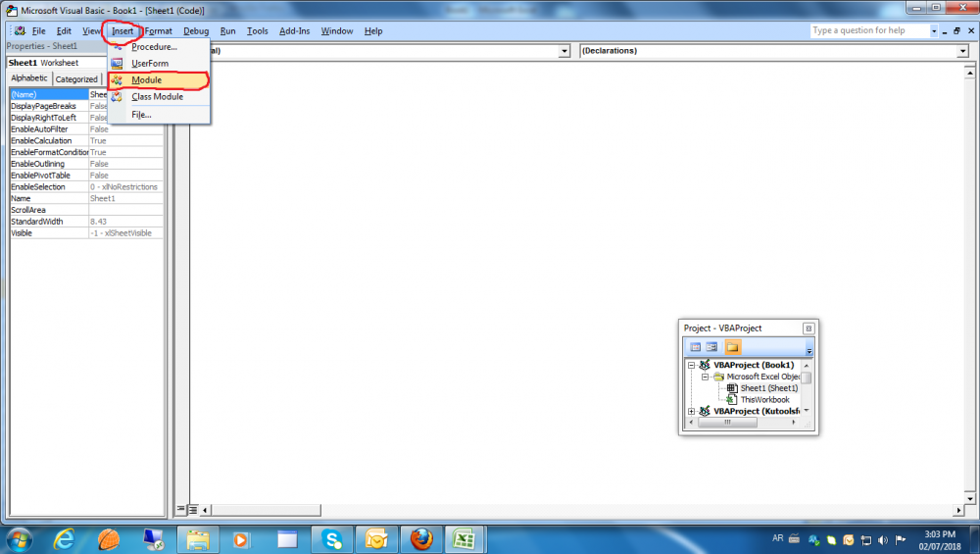Launch Internet Explorer from taskbar
The width and height of the screenshot is (980, 554).
coord(63,539)
